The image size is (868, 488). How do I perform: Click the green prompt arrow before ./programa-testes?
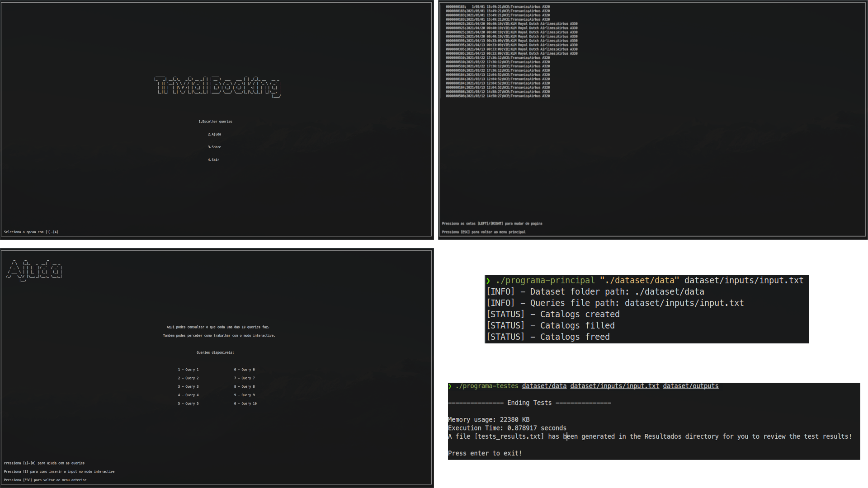tap(450, 386)
